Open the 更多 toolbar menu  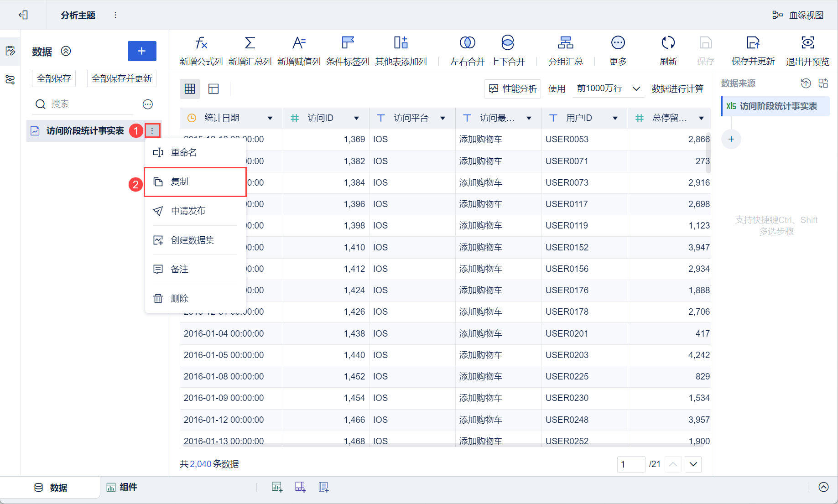coord(618,51)
